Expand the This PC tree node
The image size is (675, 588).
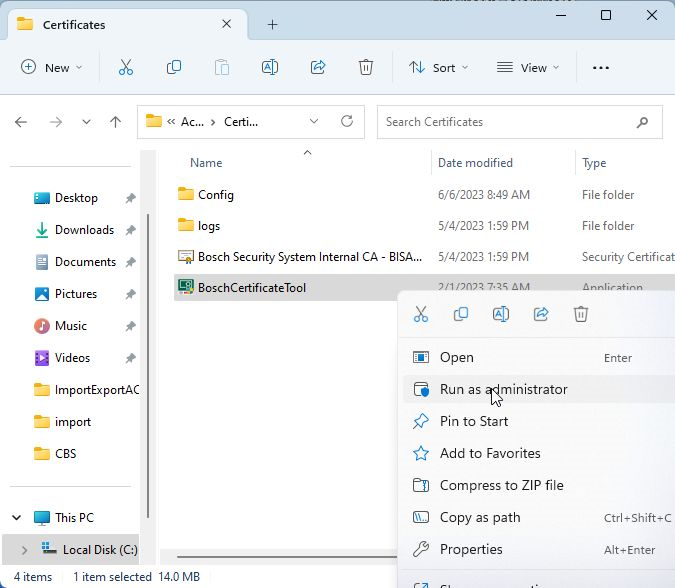(x=16, y=518)
